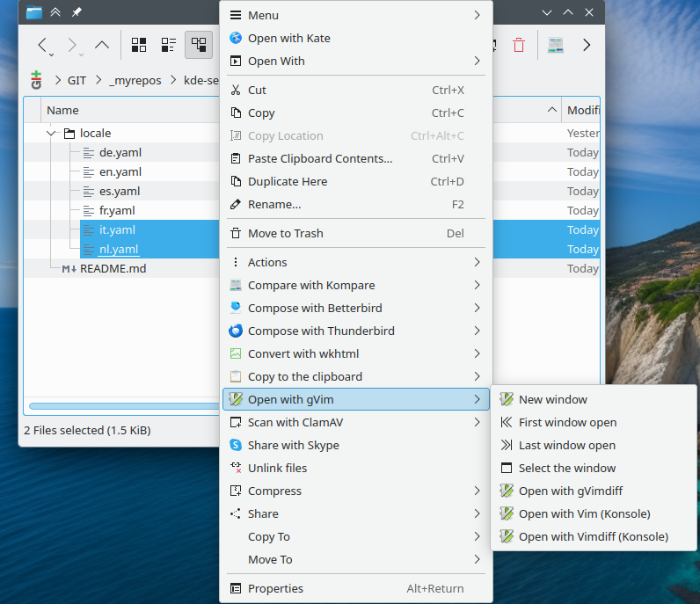Choose Open with Vimdiff (Konsole)
700x604 pixels.
coord(594,536)
